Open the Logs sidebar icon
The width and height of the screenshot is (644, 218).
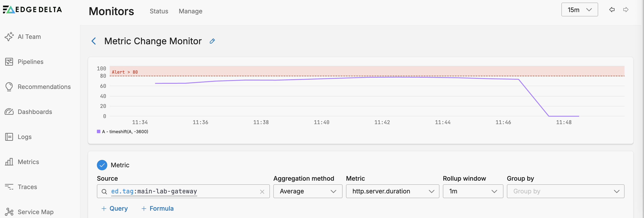[9, 137]
